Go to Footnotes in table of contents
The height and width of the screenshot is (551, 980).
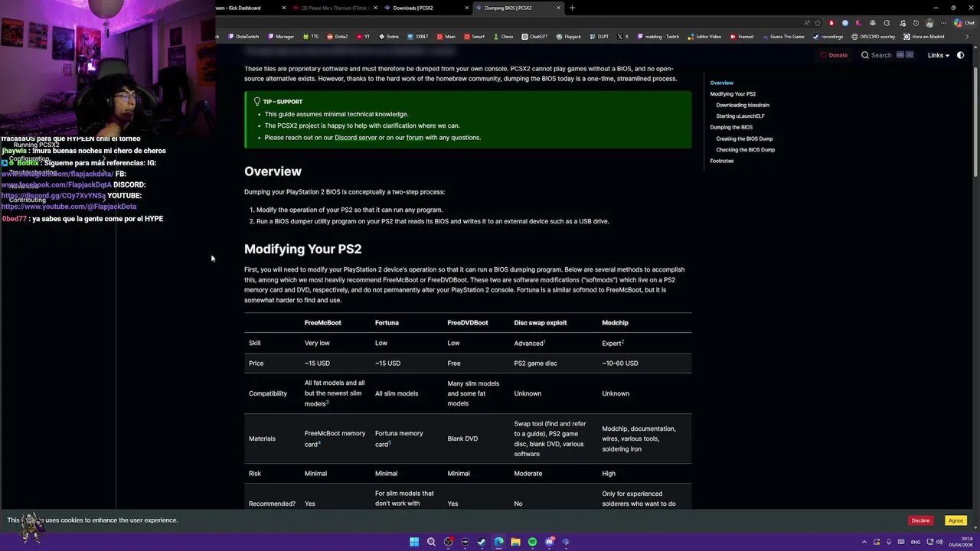coord(721,161)
